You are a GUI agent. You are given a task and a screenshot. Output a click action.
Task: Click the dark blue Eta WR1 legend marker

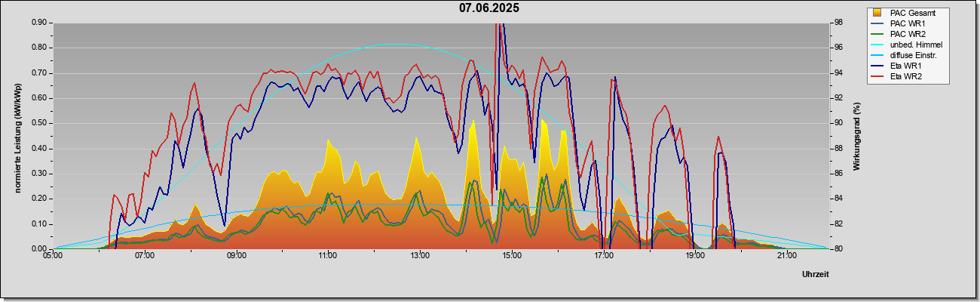coord(877,66)
